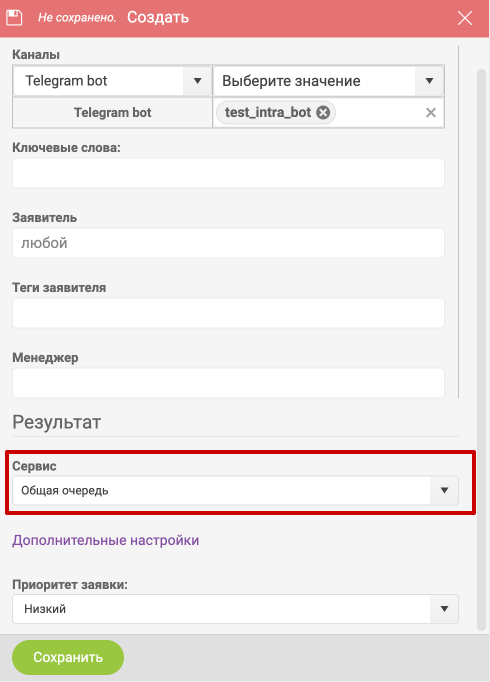Screen dimensions: 490x682
Task: Click the Менеджер input field
Action: click(x=228, y=383)
